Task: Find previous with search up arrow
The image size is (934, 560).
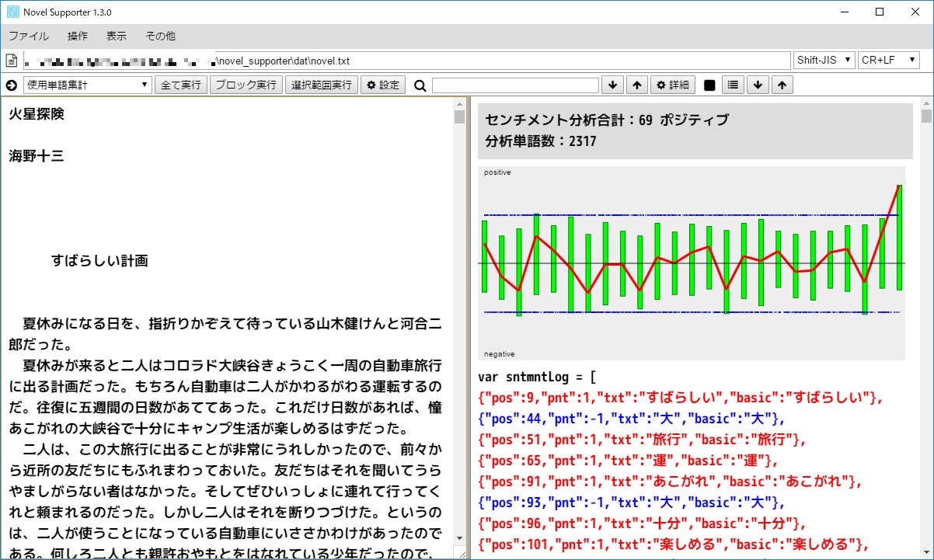Action: pos(636,85)
